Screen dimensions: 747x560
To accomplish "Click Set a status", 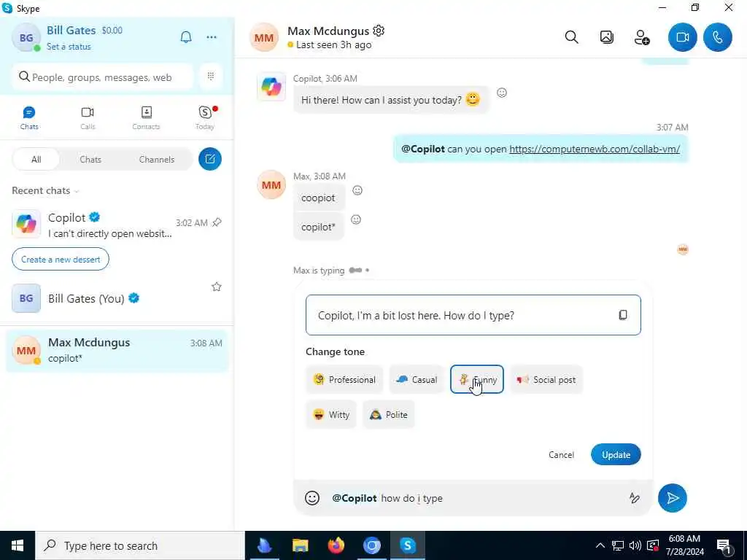I will tap(69, 47).
